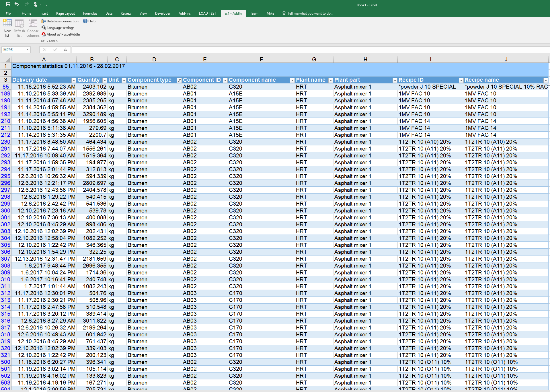Switch to the Home ribbon tab

[27, 13]
